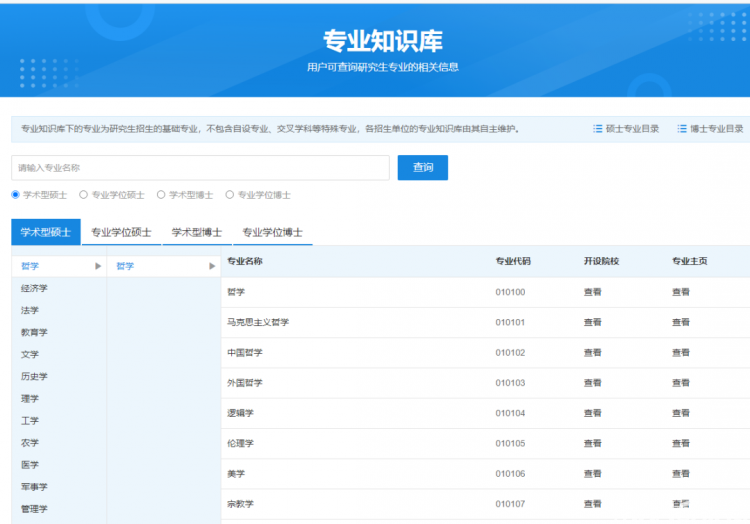Select the 专业学位硕士 radio button

click(83, 195)
